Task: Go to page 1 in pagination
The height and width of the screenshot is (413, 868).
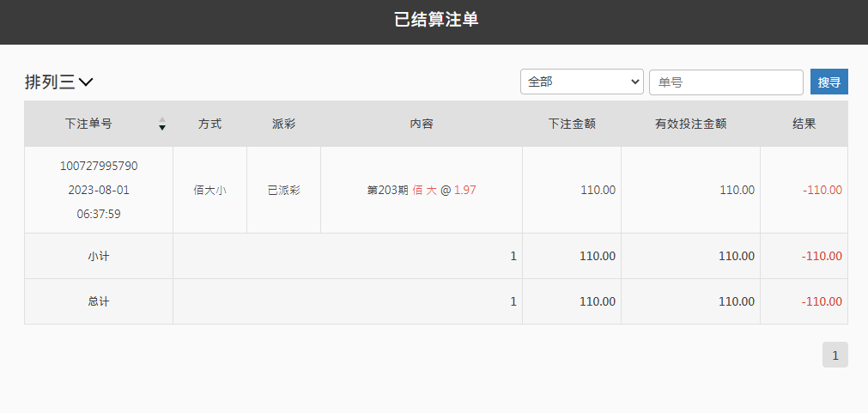Action: [835, 355]
